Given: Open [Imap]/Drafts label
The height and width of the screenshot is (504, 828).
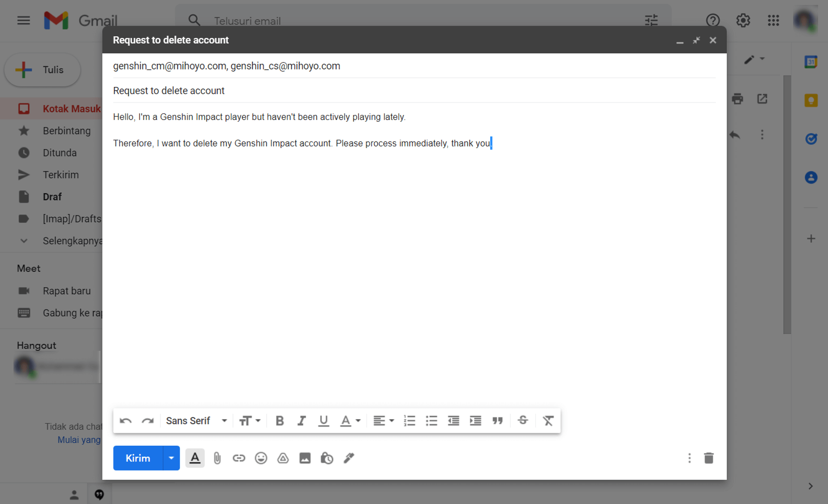Looking at the screenshot, I should coord(52,219).
